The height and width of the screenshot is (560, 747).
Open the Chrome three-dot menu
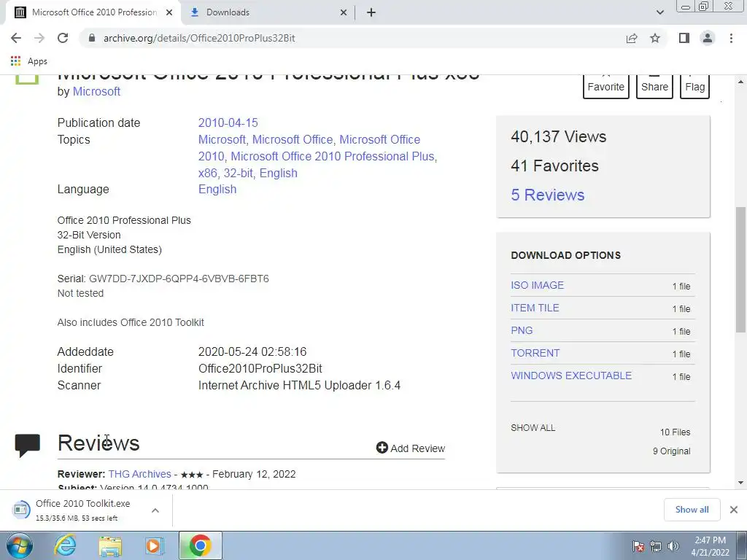coord(731,38)
